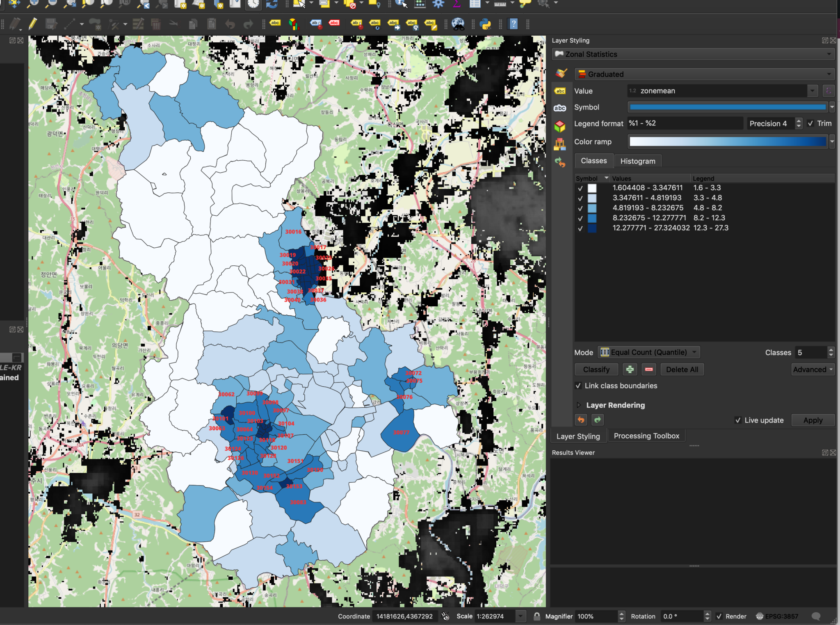Click the blue Symbol color bar
This screenshot has width=840, height=625.
tap(728, 107)
